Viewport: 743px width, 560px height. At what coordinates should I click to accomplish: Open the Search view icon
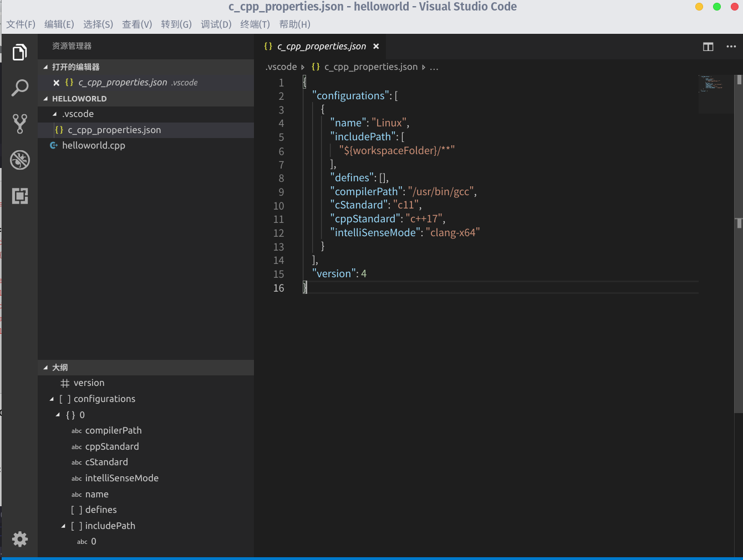click(19, 88)
